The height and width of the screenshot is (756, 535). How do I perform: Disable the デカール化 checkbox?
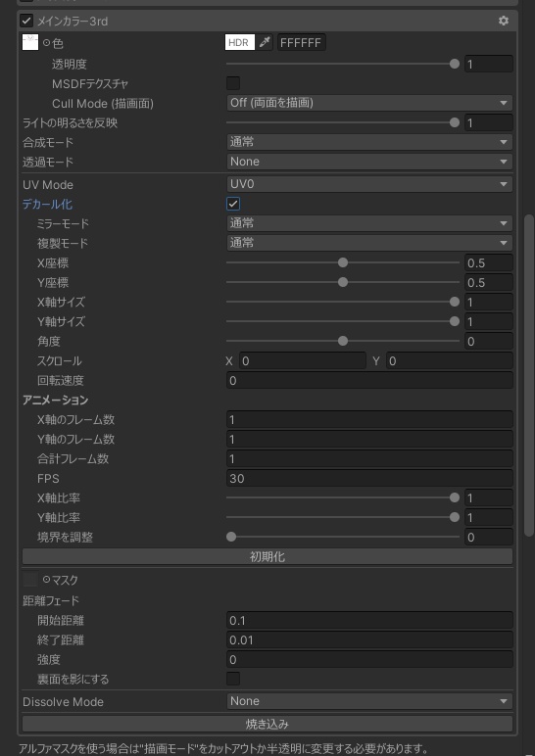233,204
